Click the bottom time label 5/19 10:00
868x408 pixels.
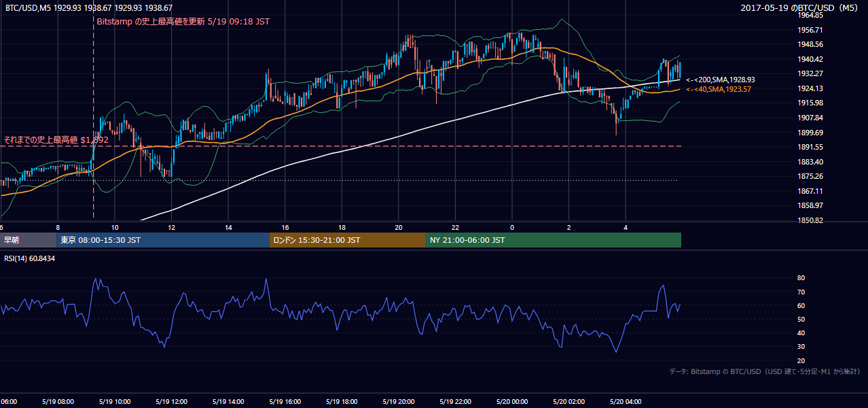tap(116, 402)
